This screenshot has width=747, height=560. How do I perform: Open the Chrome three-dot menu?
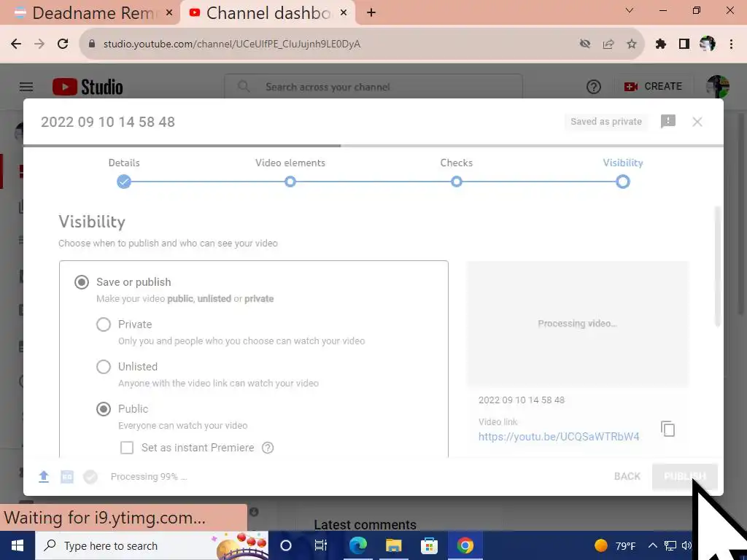731,44
